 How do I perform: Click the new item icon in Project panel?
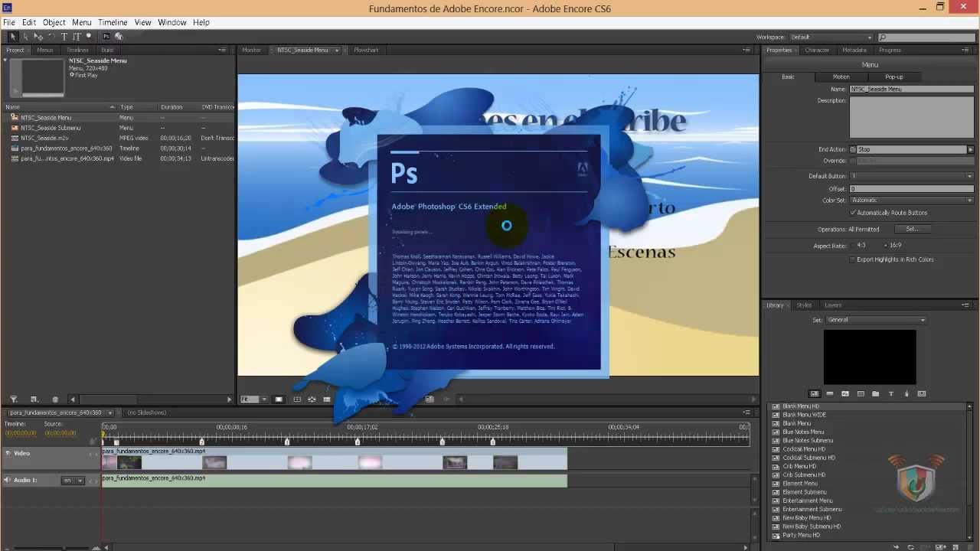click(34, 399)
